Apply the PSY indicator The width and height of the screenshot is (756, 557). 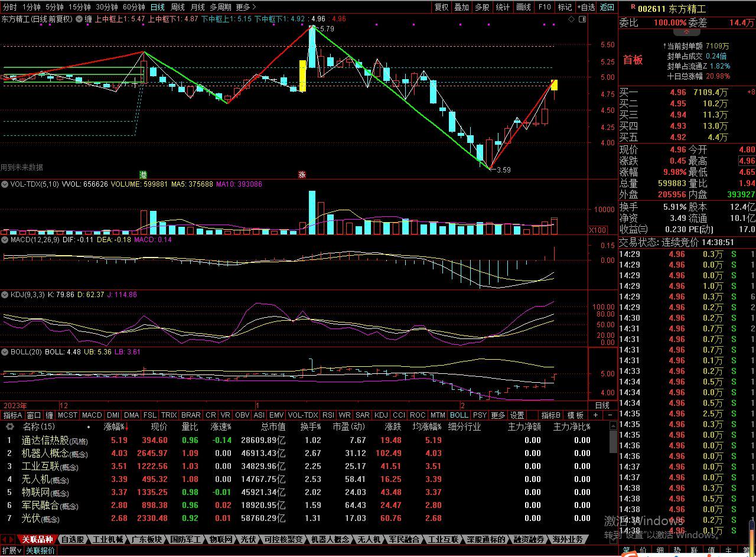480,415
